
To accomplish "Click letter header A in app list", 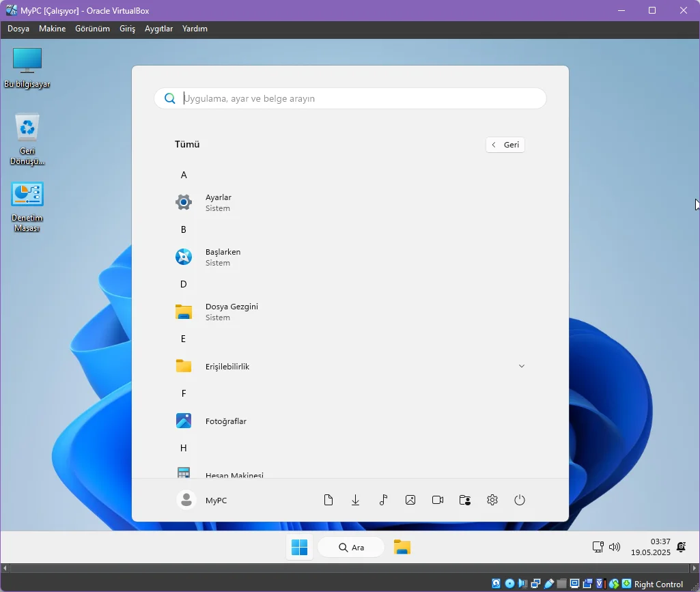I will [184, 175].
